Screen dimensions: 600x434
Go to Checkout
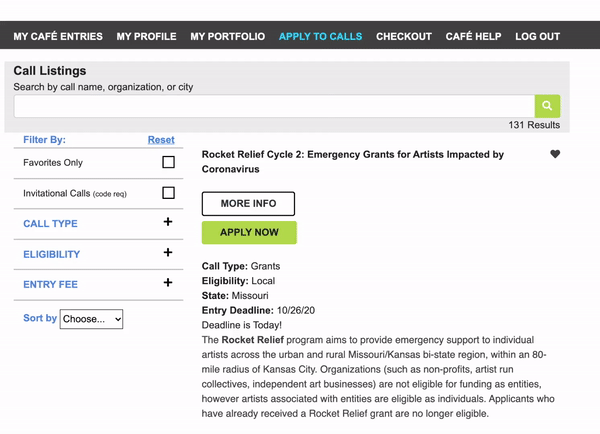coord(404,36)
